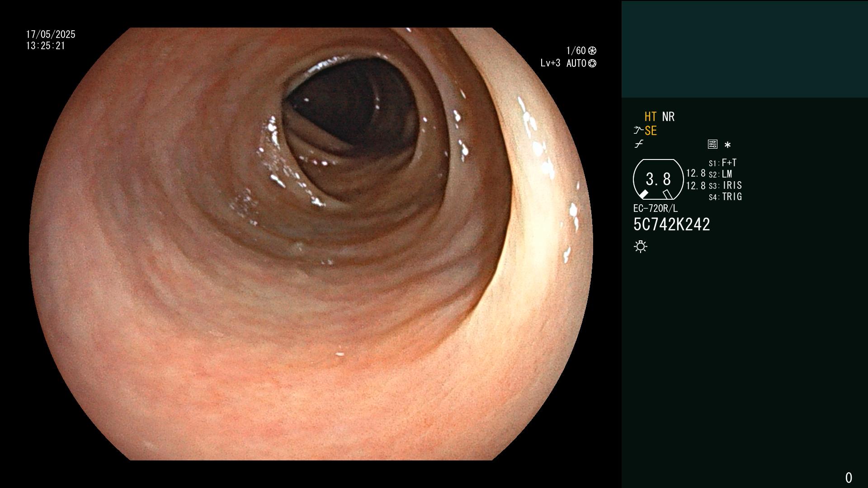Image resolution: width=868 pixels, height=488 pixels.
Task: Click the AUTO iris mode text
Action: coord(576,63)
